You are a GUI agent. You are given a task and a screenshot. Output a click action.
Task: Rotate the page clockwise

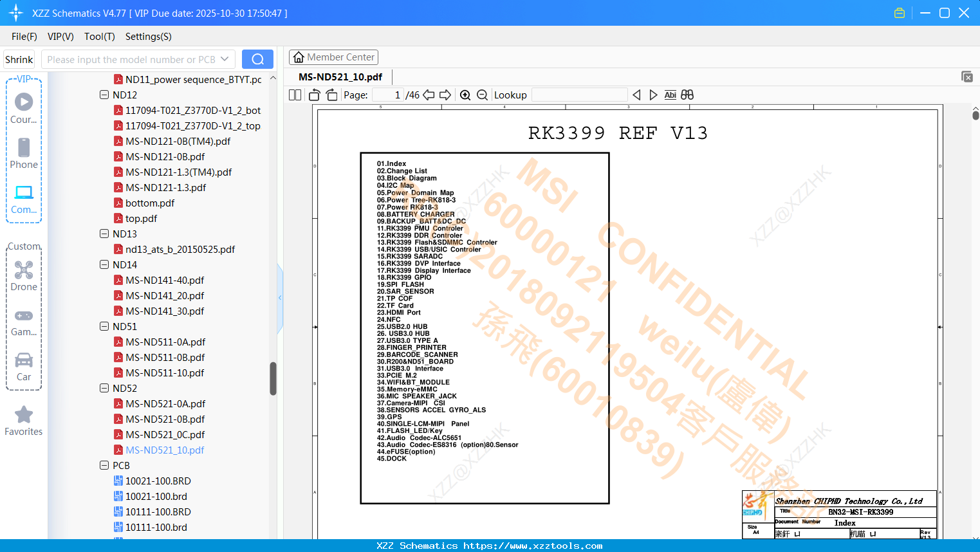pos(331,95)
